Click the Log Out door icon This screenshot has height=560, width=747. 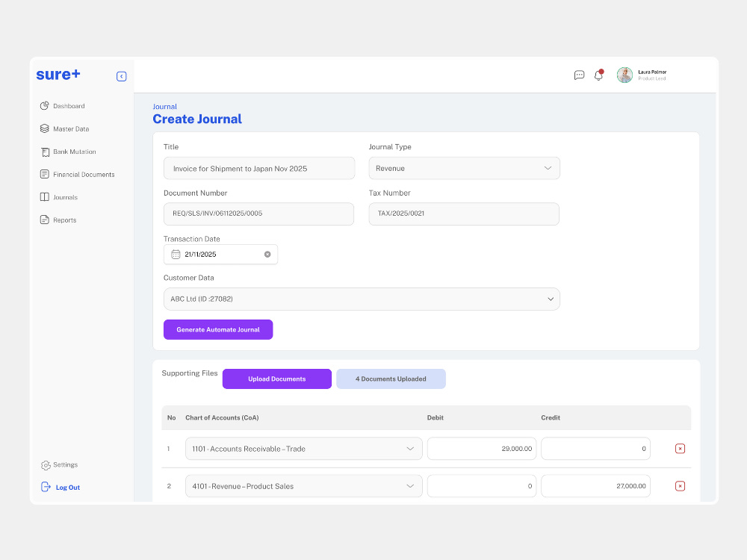pyautogui.click(x=46, y=487)
